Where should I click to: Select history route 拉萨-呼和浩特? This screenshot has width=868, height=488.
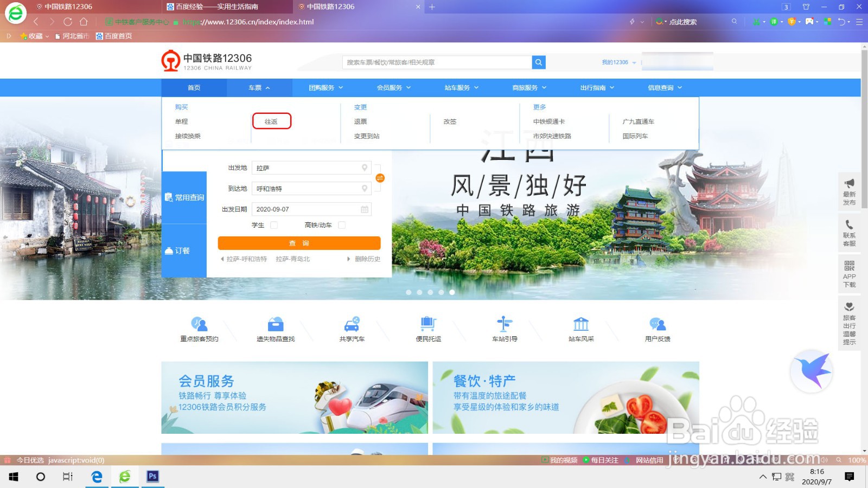247,259
